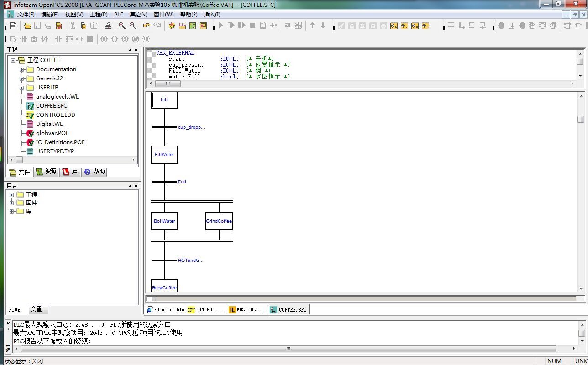
Task: Click the Undo arrow icon
Action: point(147,26)
